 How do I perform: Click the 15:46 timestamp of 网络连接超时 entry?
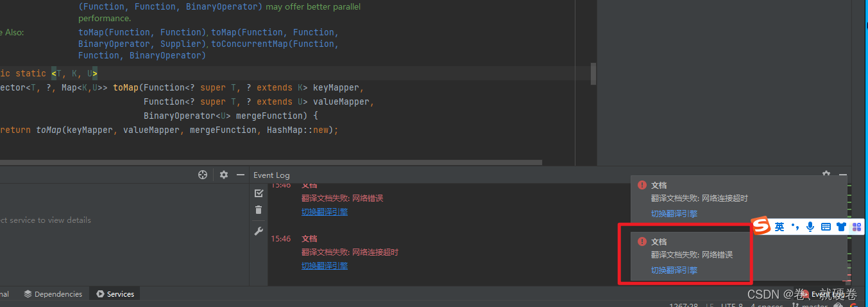(280, 238)
